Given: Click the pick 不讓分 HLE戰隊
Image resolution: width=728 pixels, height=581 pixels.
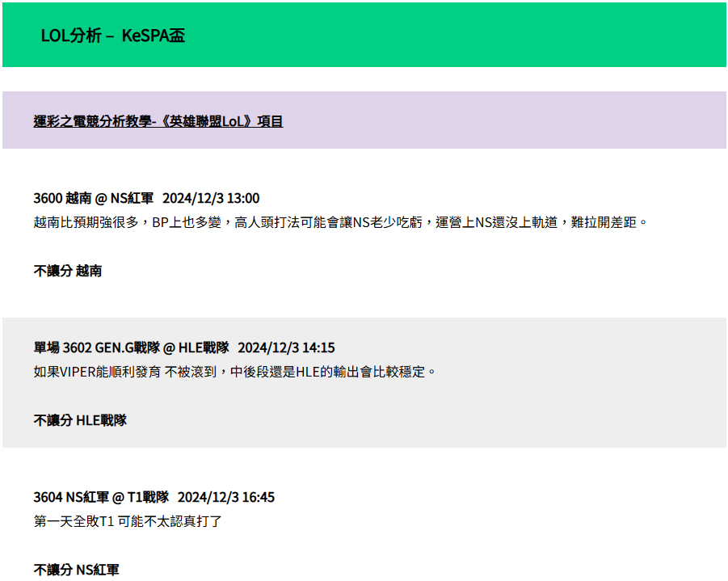Looking at the screenshot, I should click(80, 420).
